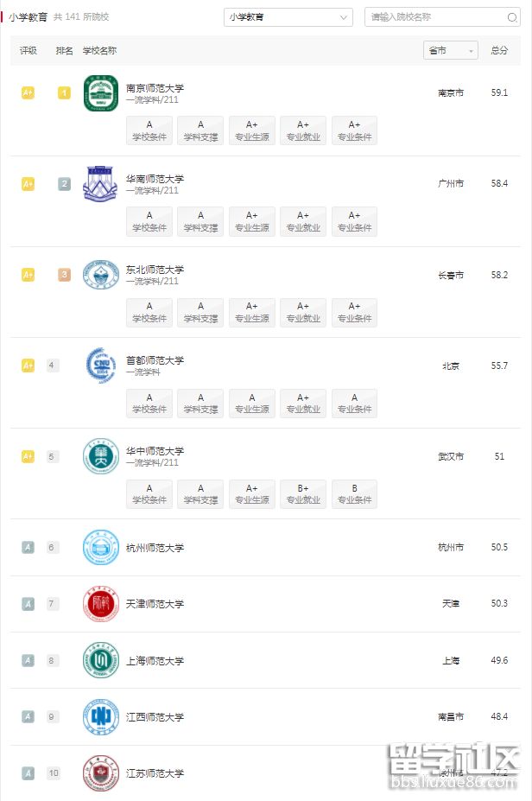
Task: Click Capital Normal University CNU logo
Action: pos(100,366)
